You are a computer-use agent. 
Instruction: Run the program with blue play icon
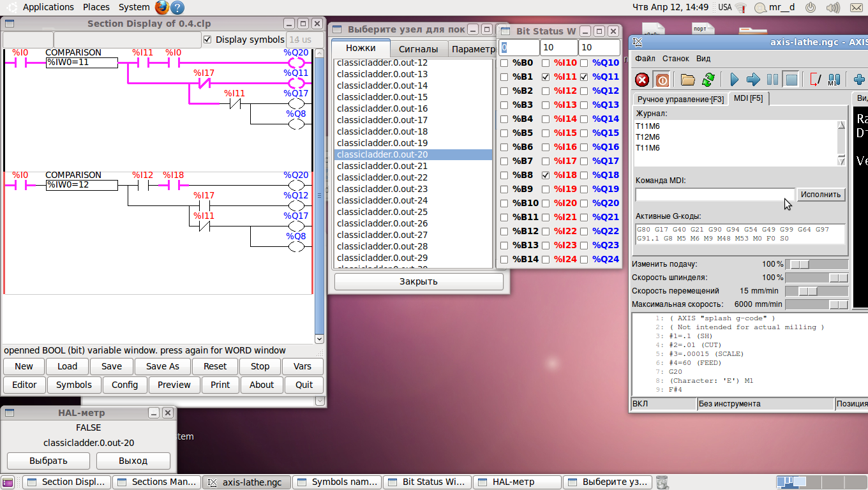coord(734,80)
